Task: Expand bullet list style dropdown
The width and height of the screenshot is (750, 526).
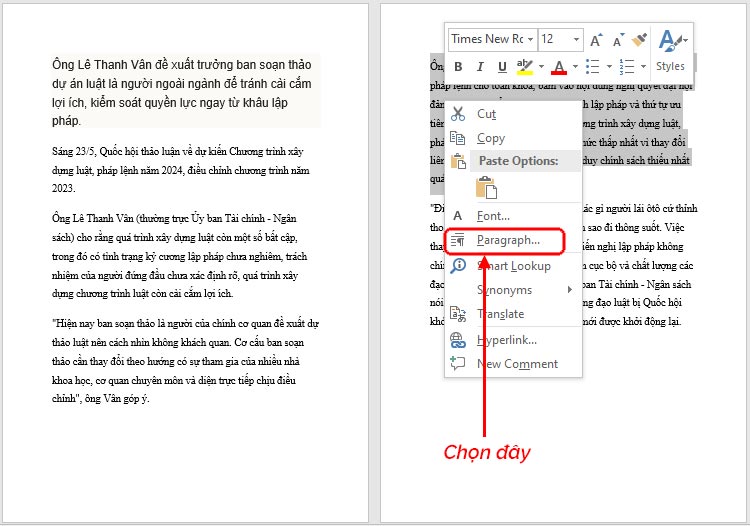Action: point(609,66)
